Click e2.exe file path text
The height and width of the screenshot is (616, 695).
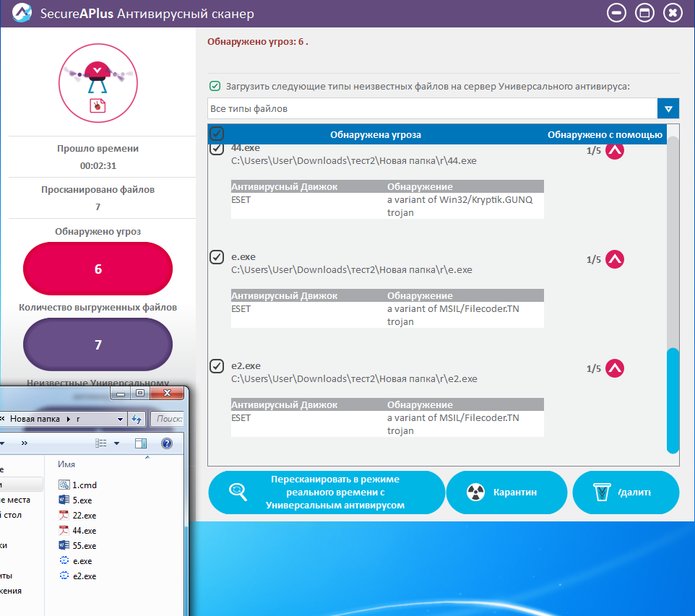tap(354, 379)
